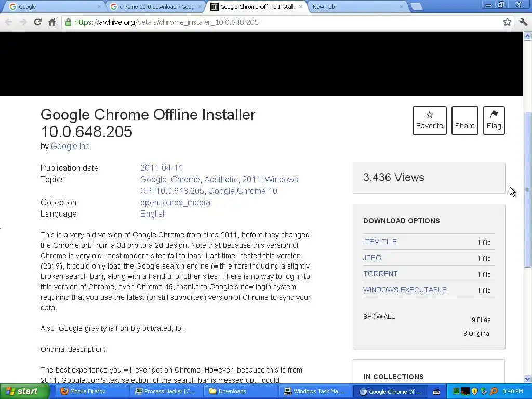Close the New Tab tab

click(402, 7)
